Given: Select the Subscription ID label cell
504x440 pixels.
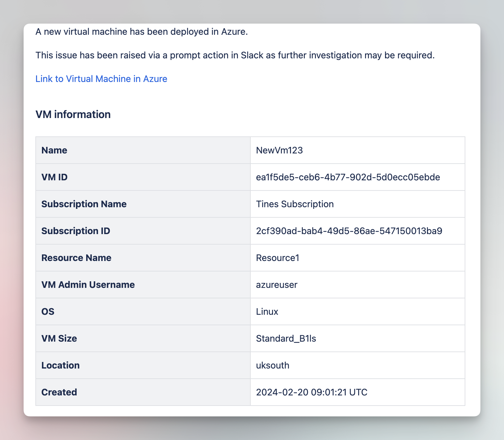Looking at the screenshot, I should (x=143, y=231).
